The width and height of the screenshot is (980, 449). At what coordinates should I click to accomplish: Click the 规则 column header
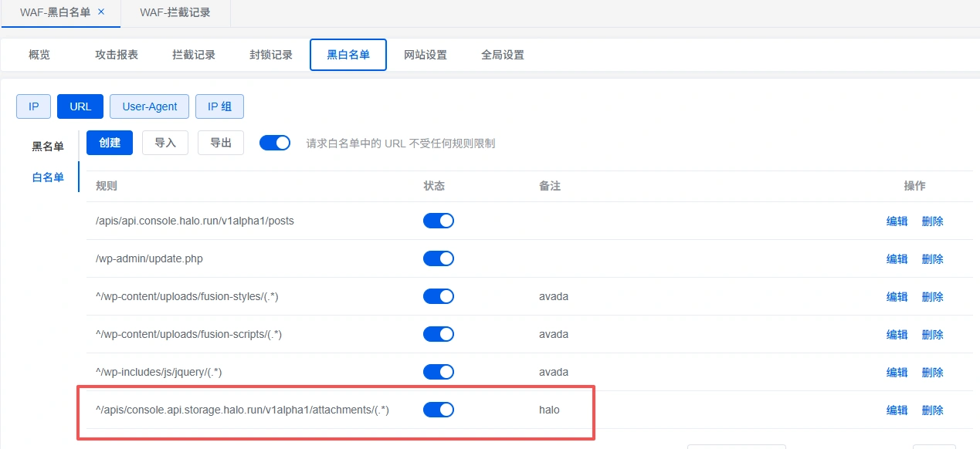point(107,186)
